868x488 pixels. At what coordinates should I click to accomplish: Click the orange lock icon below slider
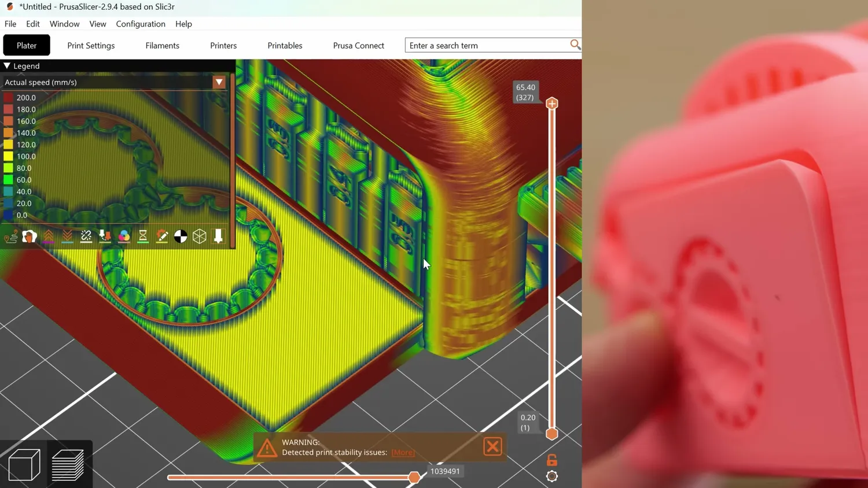click(x=552, y=460)
